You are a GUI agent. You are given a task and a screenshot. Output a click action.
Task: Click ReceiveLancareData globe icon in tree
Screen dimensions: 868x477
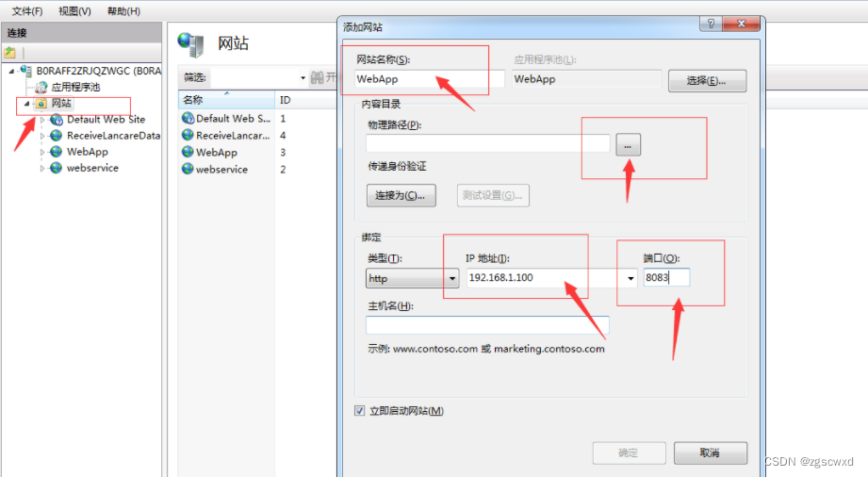click(x=56, y=136)
